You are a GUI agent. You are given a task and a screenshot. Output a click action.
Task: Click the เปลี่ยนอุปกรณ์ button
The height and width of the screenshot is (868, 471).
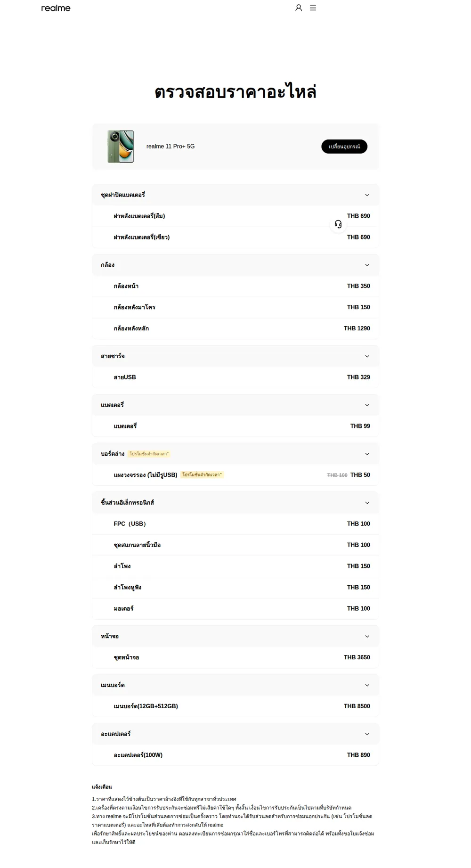click(x=344, y=147)
